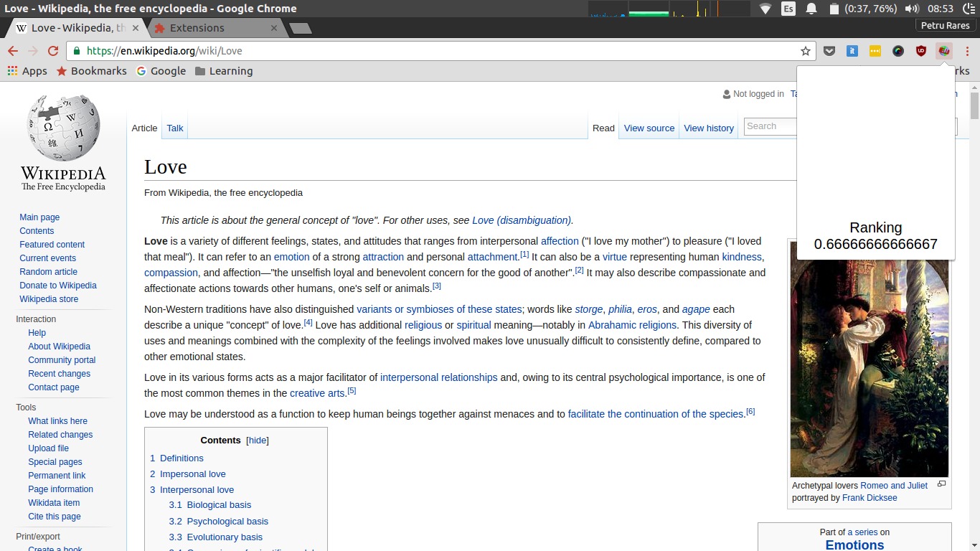Viewport: 980px width, 551px height.
Task: Click the Ranking value 0.66666666666667 text
Action: click(x=875, y=244)
